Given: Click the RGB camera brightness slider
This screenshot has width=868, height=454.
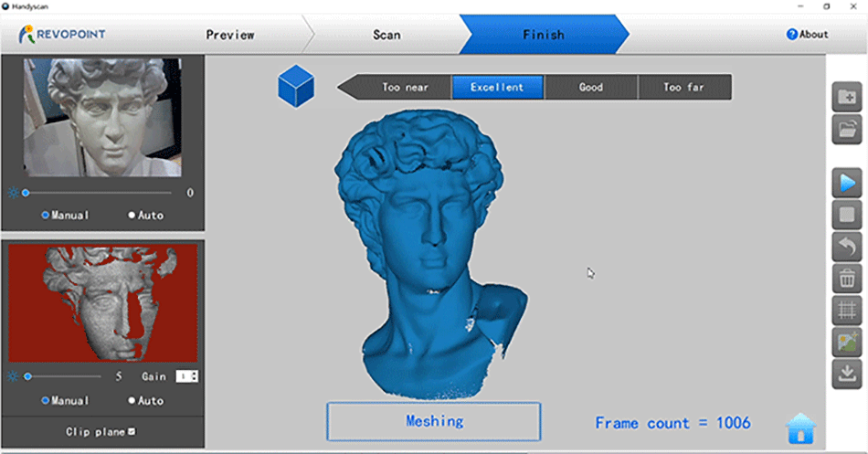Looking at the screenshot, I should pos(98,193).
